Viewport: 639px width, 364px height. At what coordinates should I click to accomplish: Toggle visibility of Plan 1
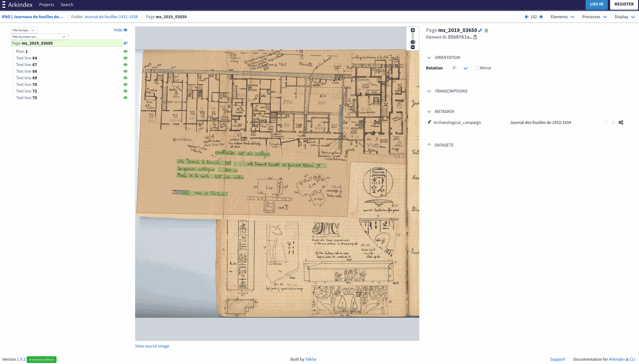125,52
